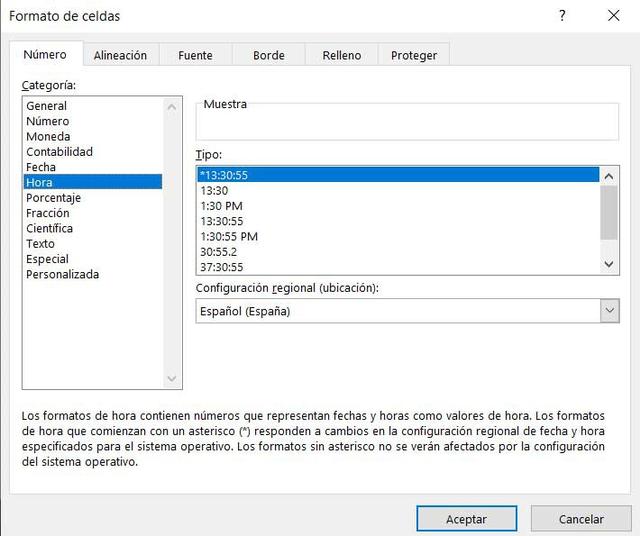Go to the Borde tab

click(269, 55)
